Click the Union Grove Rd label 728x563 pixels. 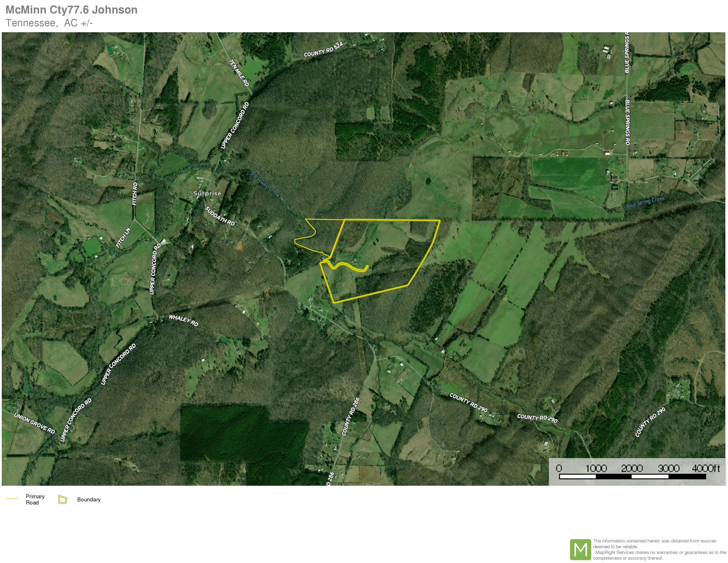(x=34, y=423)
